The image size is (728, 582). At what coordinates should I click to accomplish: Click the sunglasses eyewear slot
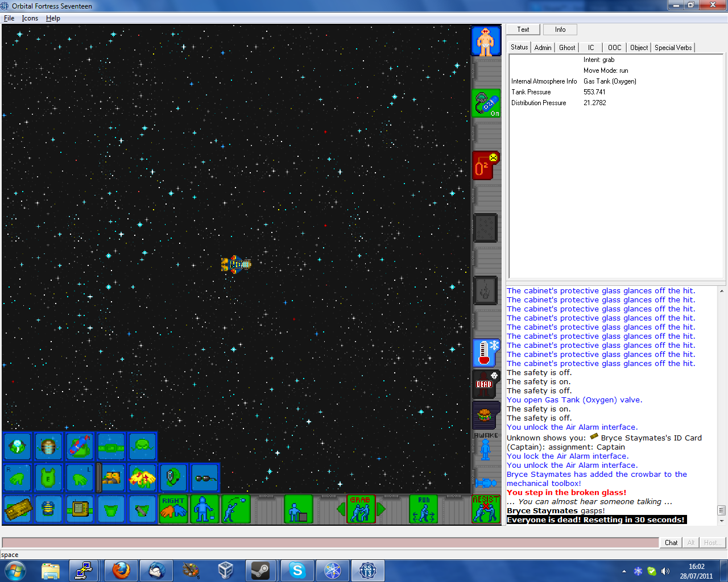tap(205, 478)
